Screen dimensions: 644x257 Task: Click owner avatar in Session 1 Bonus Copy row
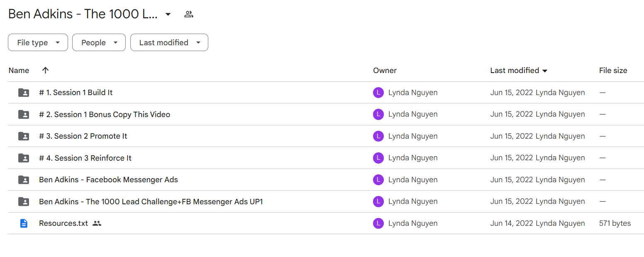click(378, 114)
